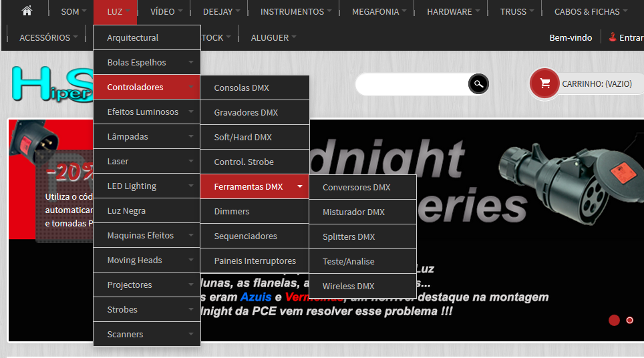Expand LED Lighting submenu arrow

191,186
